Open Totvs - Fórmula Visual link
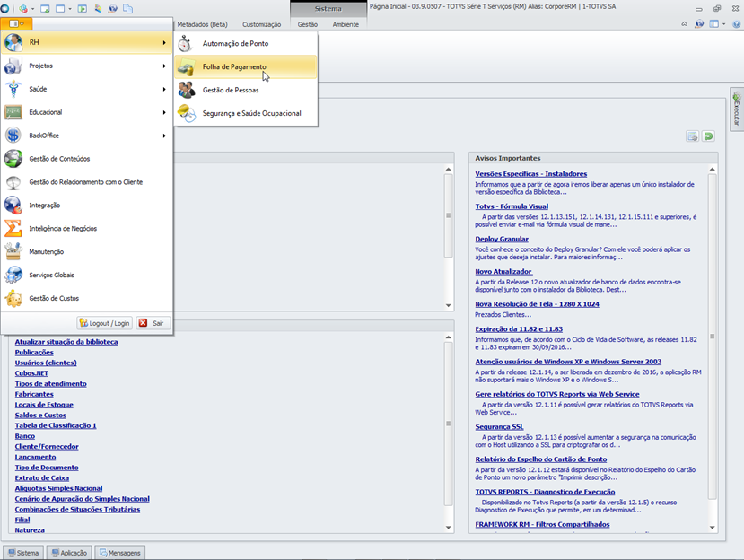The width and height of the screenshot is (744, 560). pyautogui.click(x=512, y=206)
